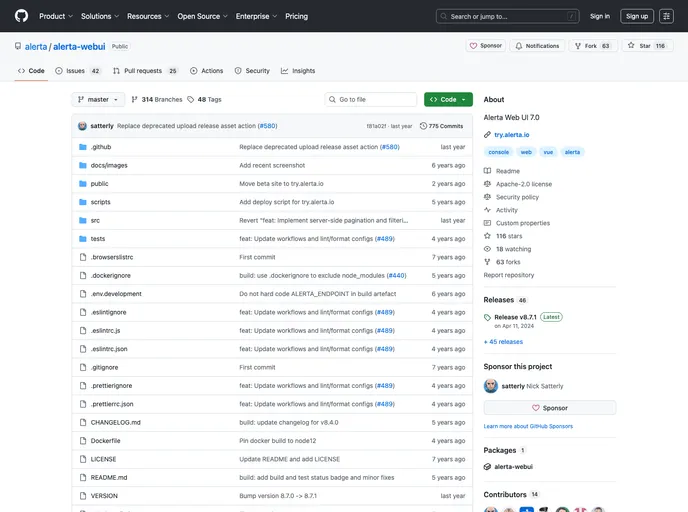
Task: Switch to the Actions tab
Action: (x=206, y=71)
